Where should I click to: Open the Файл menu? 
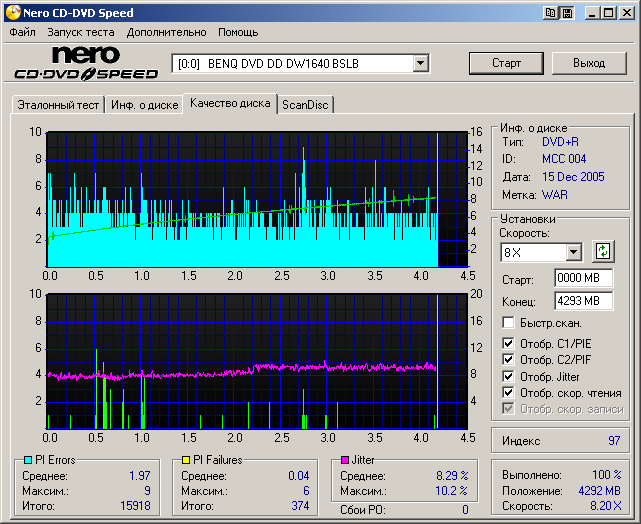[x=22, y=32]
